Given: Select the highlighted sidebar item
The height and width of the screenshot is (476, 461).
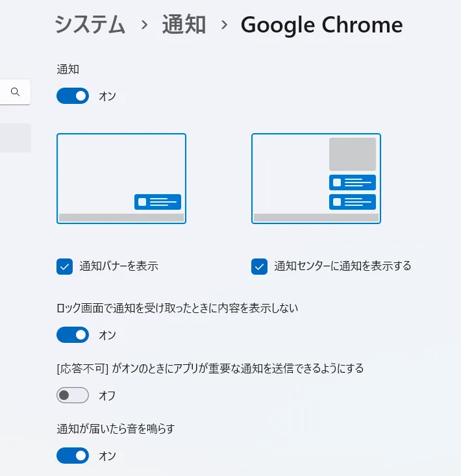Looking at the screenshot, I should [x=15, y=138].
